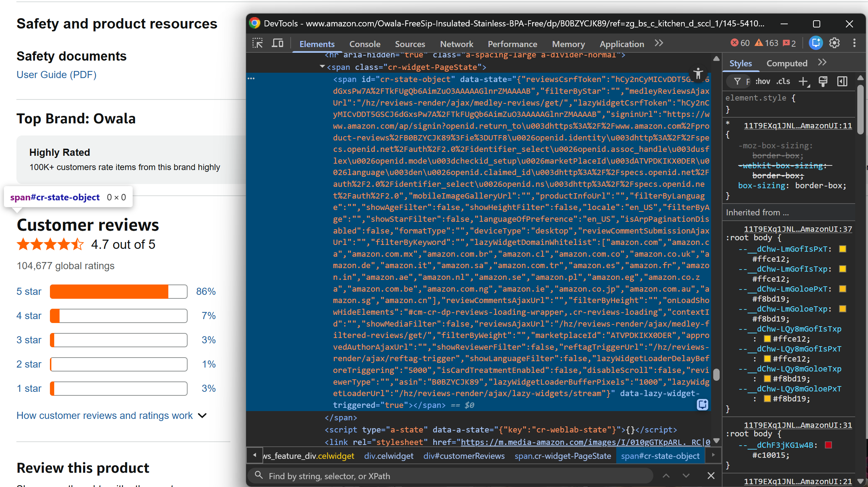Viewport: 868px width, 487px height.
Task: Click the AI assistance icon in toolbar
Action: pyautogui.click(x=816, y=43)
